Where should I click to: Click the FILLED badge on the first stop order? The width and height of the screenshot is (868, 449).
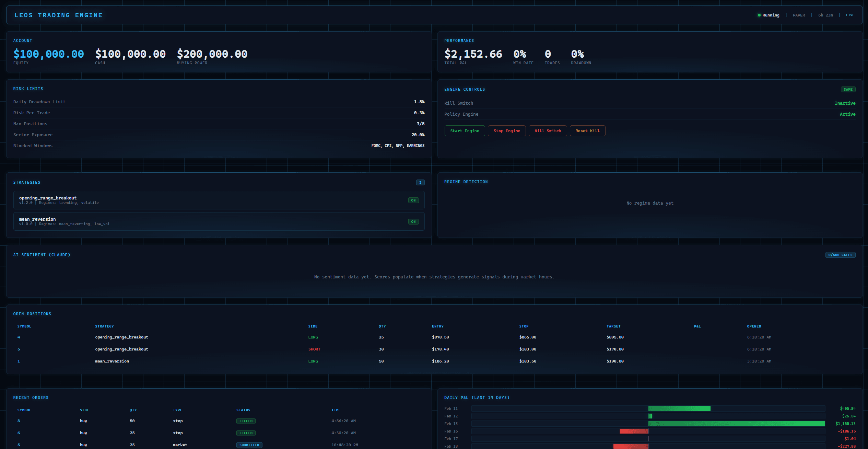tap(246, 421)
